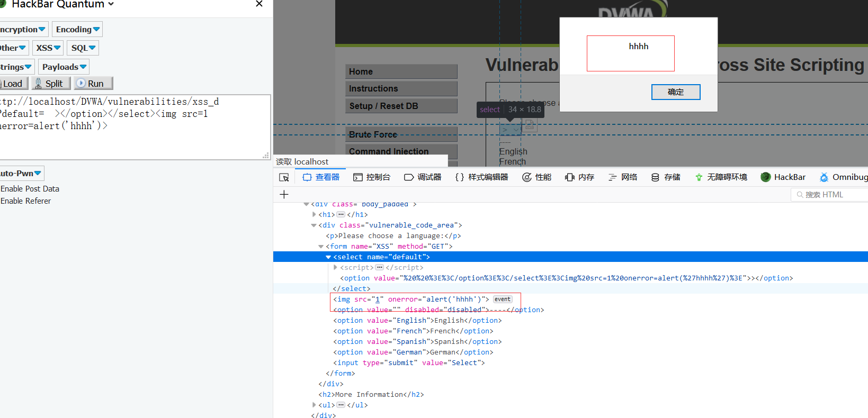This screenshot has height=418, width=868.
Task: Open the Command Injection menu link
Action: tap(401, 151)
